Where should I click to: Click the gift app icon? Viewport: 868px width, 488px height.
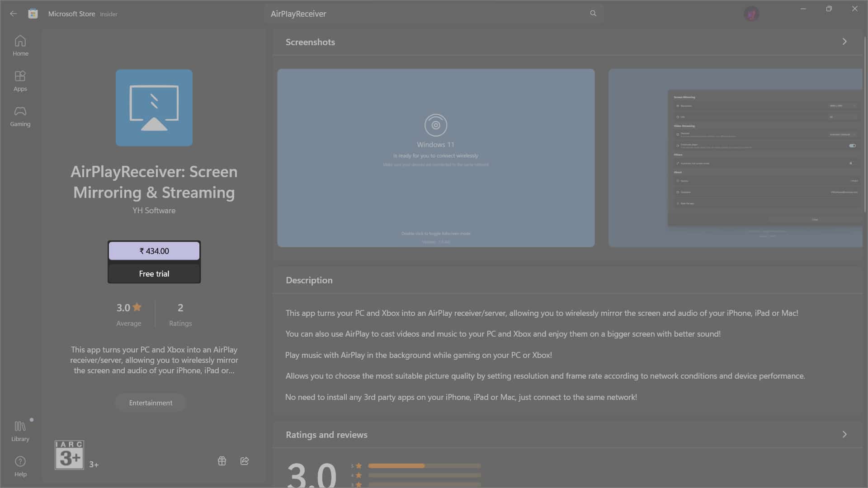222,461
